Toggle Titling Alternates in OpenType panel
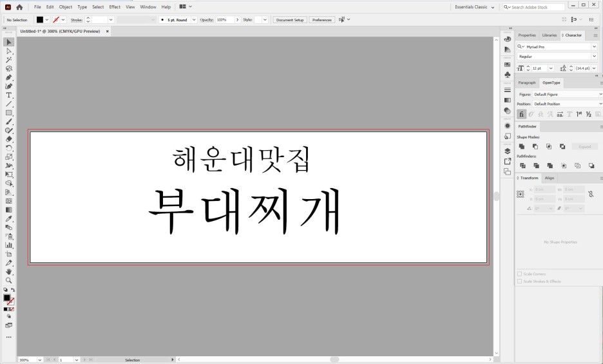This screenshot has width=603, height=364. [x=569, y=114]
